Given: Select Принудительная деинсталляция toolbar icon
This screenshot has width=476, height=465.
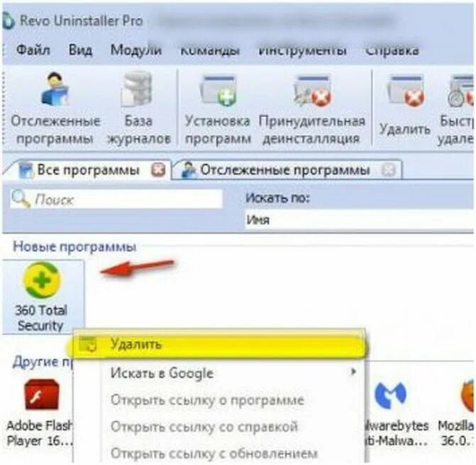Looking at the screenshot, I should 311,109.
